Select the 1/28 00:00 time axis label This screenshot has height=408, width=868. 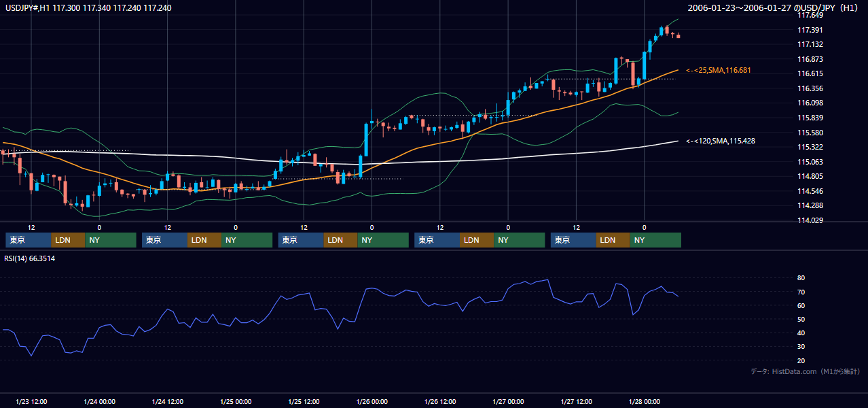pos(644,401)
